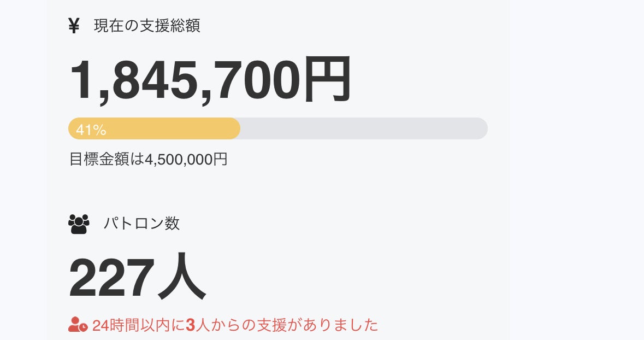
Task: Click the patrons group icon
Action: pyautogui.click(x=79, y=224)
